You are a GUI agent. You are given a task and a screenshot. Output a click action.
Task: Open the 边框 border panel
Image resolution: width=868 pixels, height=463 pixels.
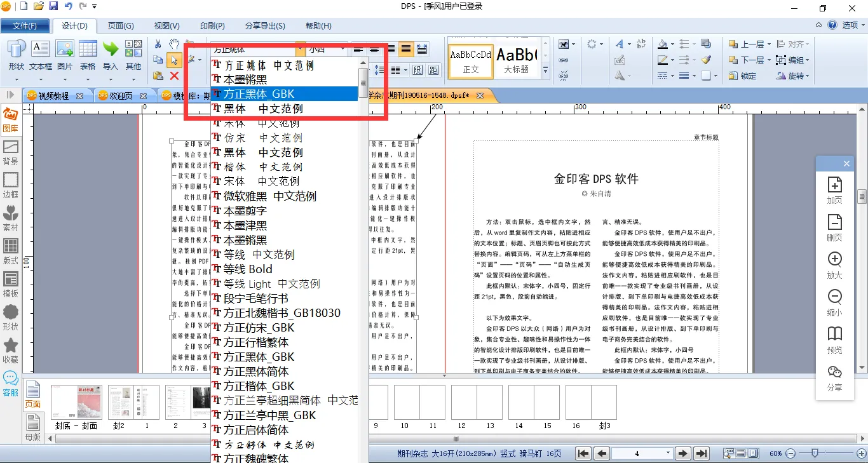point(11,186)
